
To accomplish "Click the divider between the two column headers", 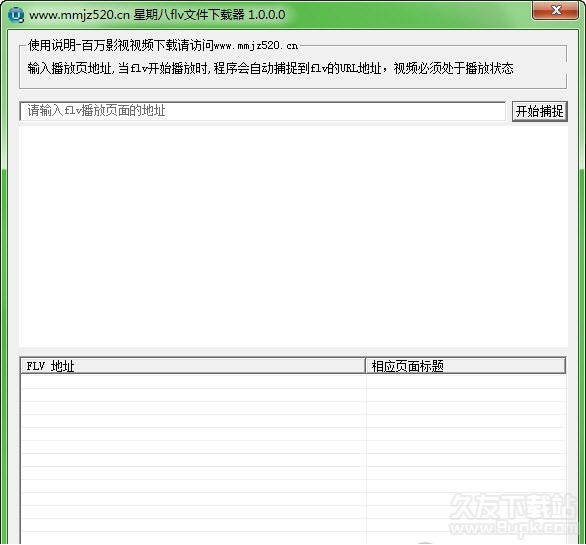I will [x=366, y=366].
